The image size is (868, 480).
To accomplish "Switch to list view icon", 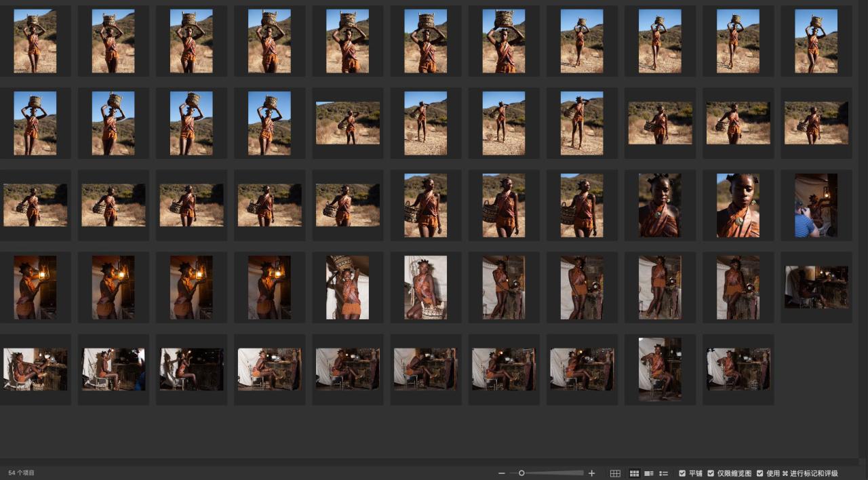I will (x=664, y=473).
